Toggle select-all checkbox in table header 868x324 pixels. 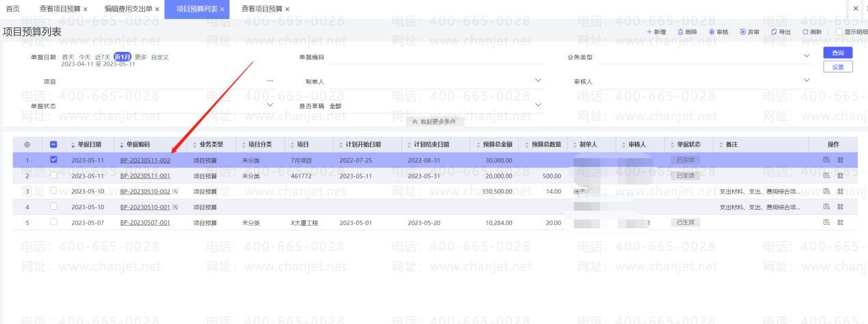[53, 145]
